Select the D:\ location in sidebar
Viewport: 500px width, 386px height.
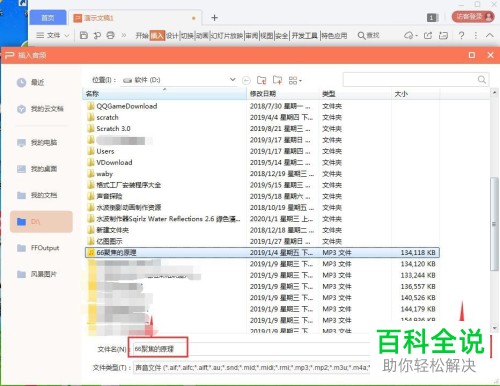pos(41,222)
